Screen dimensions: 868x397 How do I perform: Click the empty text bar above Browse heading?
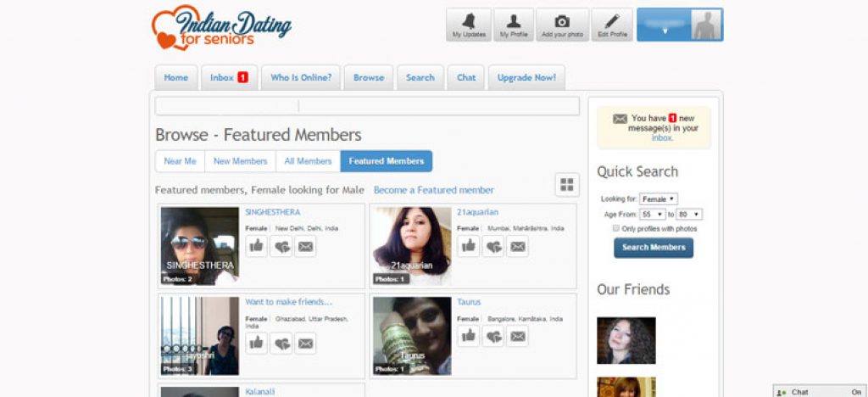(368, 106)
